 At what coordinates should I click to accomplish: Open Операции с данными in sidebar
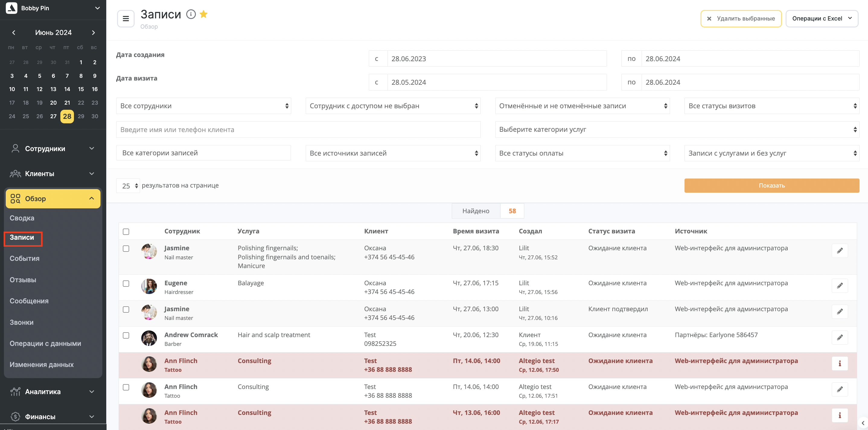(45, 343)
